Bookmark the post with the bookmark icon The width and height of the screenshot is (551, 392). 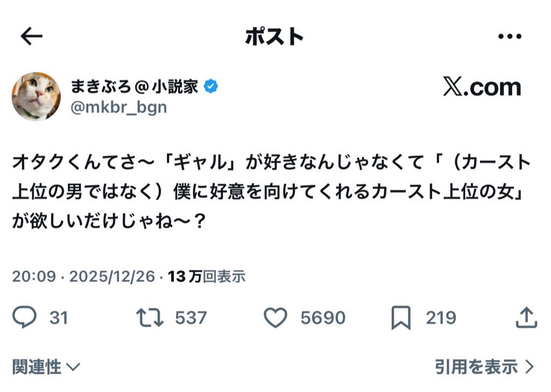click(401, 318)
